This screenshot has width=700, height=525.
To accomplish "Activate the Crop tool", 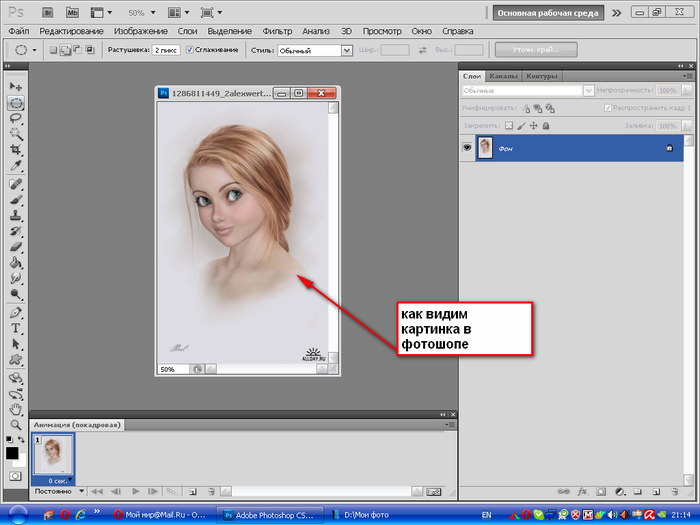I will [x=16, y=149].
